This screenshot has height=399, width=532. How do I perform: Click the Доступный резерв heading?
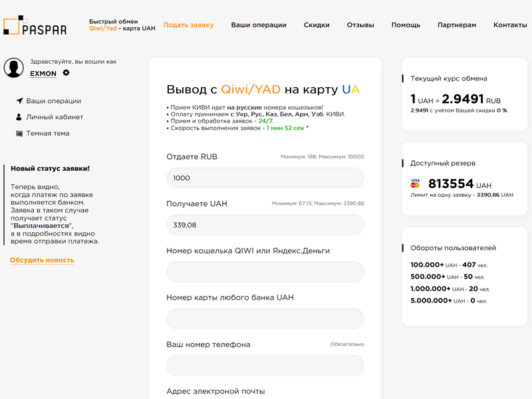pyautogui.click(x=443, y=163)
